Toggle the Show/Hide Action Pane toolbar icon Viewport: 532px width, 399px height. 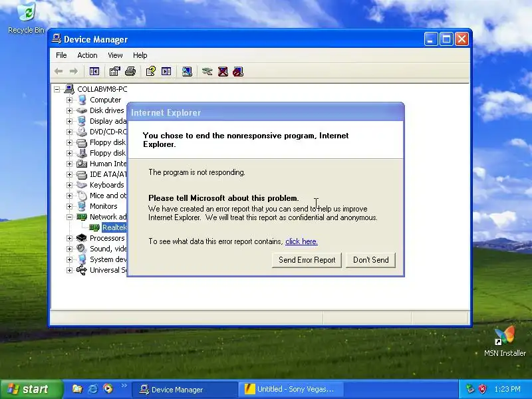pyautogui.click(x=166, y=71)
